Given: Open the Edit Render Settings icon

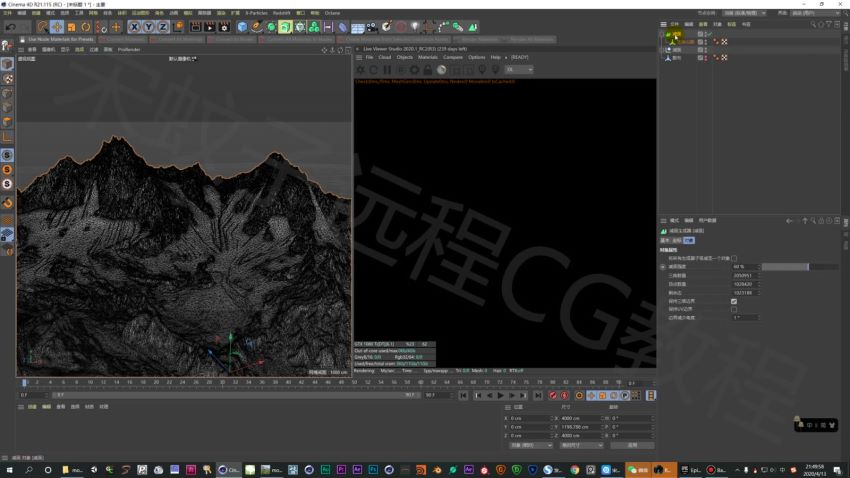Looking at the screenshot, I should click(224, 27).
